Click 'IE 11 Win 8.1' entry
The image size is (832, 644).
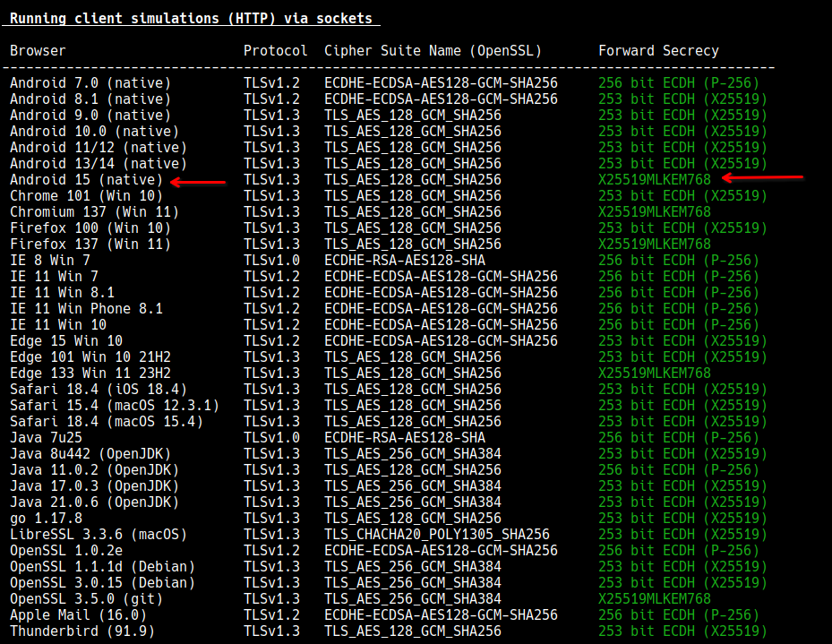pos(62,293)
